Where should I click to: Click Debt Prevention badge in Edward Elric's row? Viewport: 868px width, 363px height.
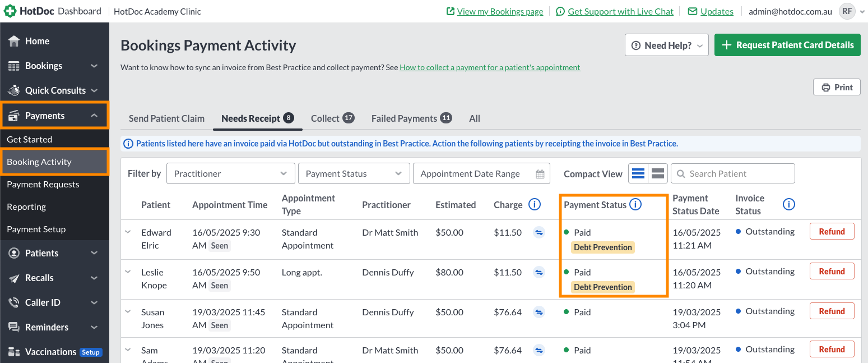click(x=603, y=247)
